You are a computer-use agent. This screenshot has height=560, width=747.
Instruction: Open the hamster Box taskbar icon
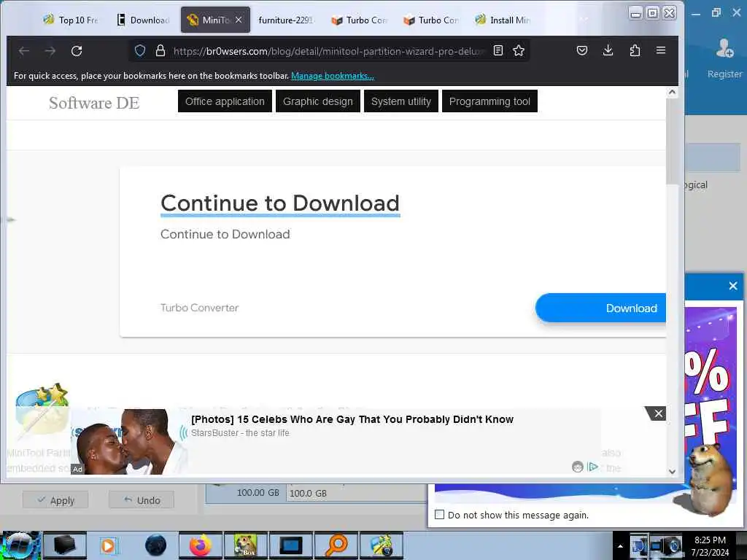[x=245, y=545]
